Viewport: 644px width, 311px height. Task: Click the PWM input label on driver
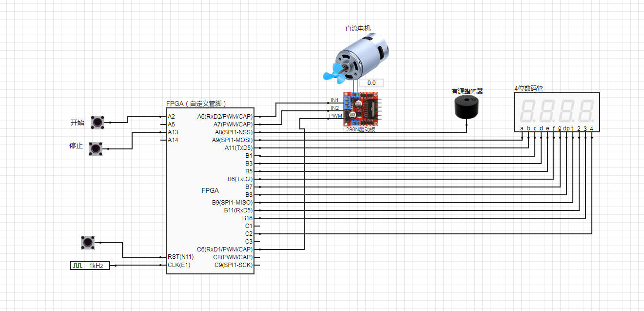pyautogui.click(x=335, y=116)
